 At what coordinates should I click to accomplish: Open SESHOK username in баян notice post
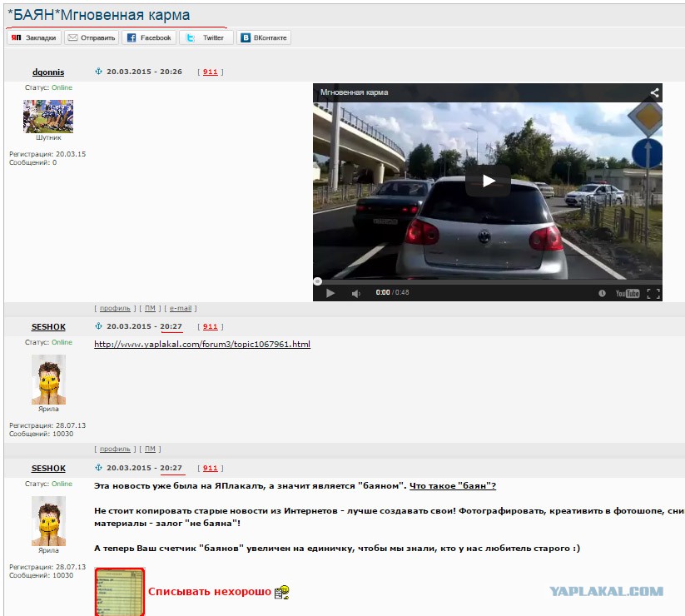[48, 469]
